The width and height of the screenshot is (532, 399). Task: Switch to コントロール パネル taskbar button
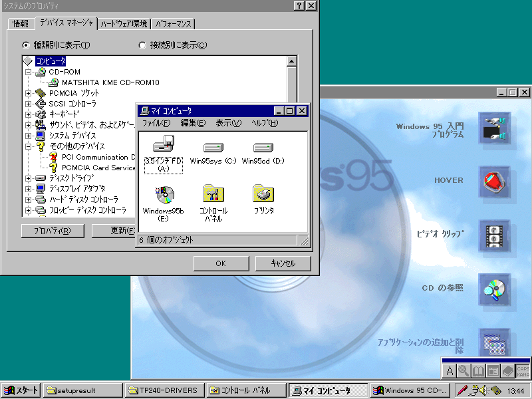pyautogui.click(x=247, y=390)
